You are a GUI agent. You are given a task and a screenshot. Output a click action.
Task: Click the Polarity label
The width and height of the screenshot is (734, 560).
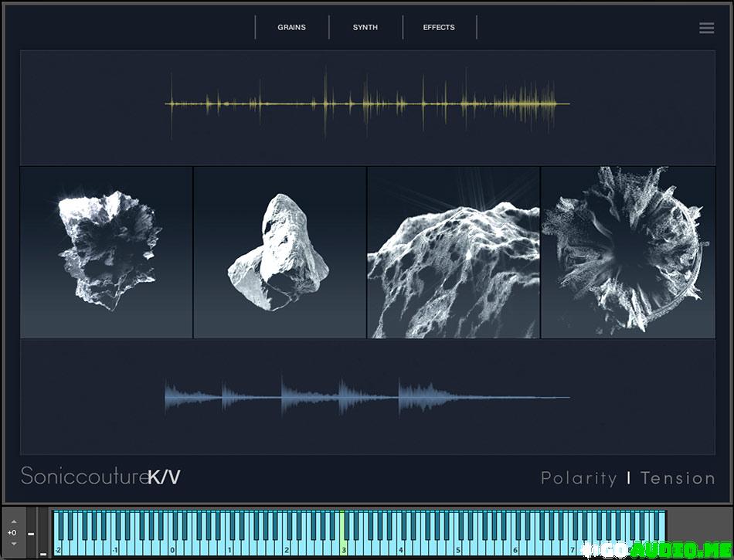[579, 478]
